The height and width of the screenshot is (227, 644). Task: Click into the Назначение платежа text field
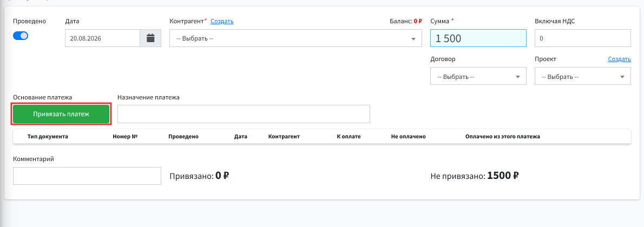click(244, 113)
